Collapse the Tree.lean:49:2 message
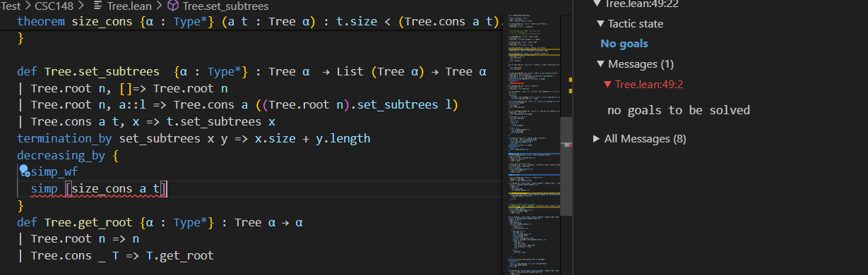The width and height of the screenshot is (868, 275). [x=643, y=85]
